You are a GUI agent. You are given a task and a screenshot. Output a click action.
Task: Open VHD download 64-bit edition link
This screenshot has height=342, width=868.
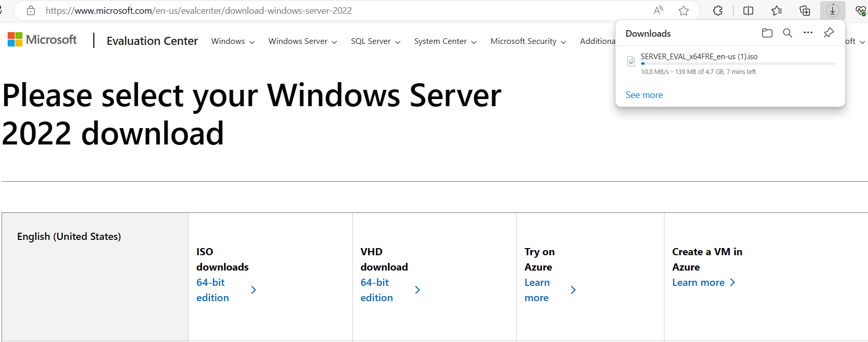(376, 290)
